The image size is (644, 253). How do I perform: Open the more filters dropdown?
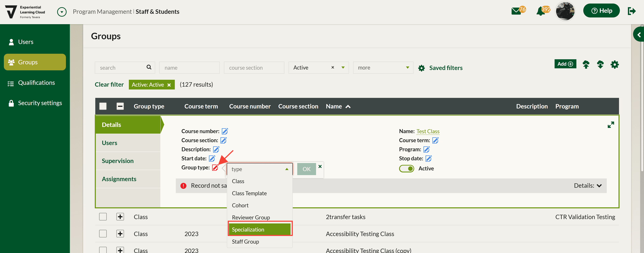(383, 67)
